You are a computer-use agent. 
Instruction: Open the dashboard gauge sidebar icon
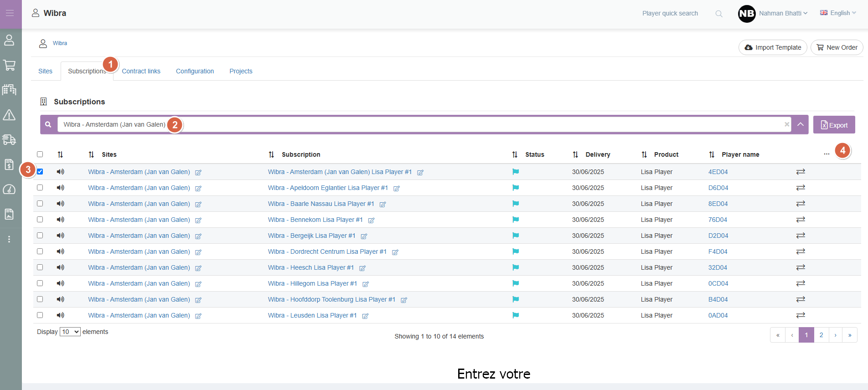(x=9, y=189)
